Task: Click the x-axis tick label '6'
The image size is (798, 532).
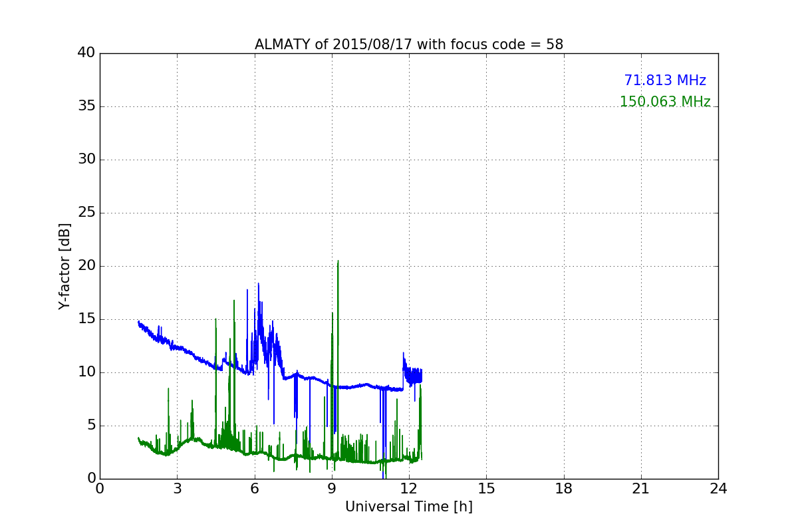Action: point(255,489)
